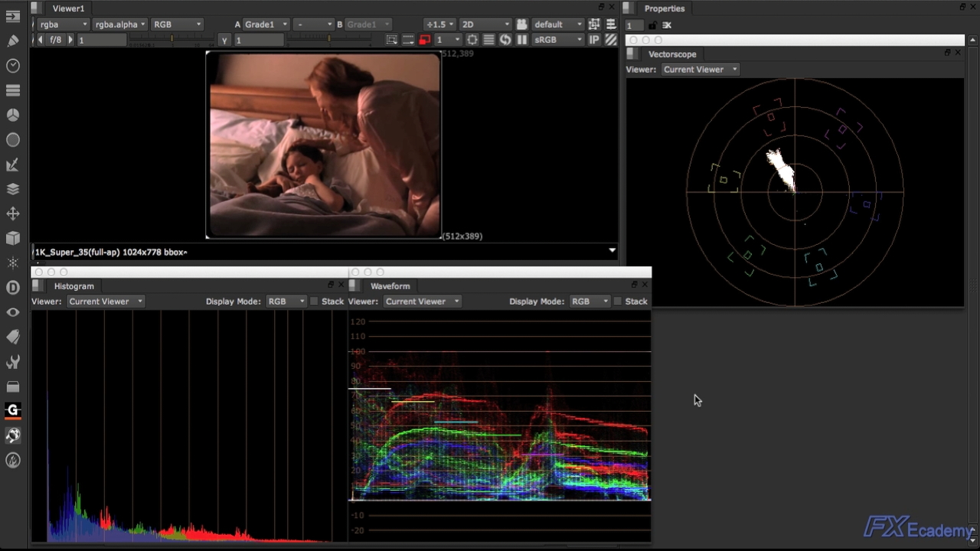This screenshot has width=980, height=551.
Task: Open the Histogram Display Mode RGB dropdown
Action: [286, 302]
